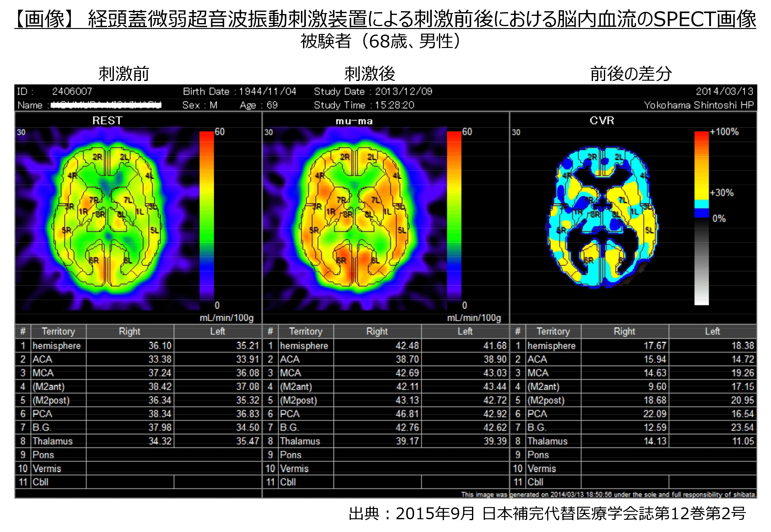Viewport: 771px width, 532px height.
Task: Click the Cbll row in REST table
Action: [41, 482]
